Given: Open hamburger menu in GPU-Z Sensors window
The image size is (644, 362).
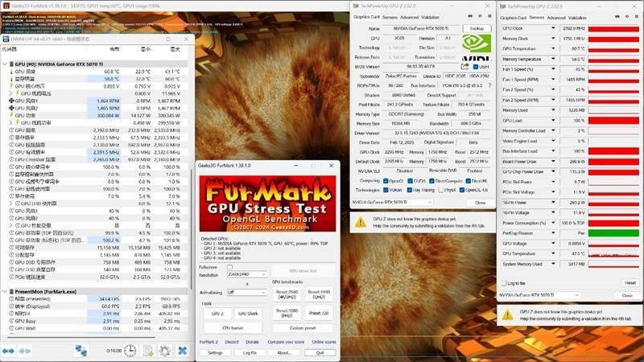Looking at the screenshot, I should pyautogui.click(x=637, y=17).
